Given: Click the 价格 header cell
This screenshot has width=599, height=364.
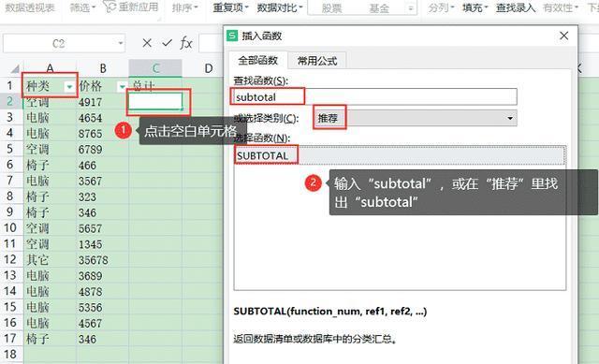Looking at the screenshot, I should click(103, 86).
